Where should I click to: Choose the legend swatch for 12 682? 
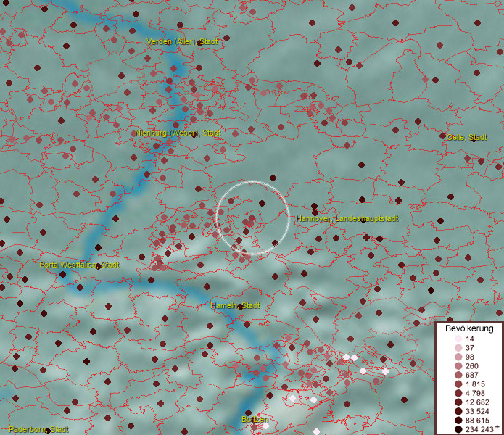pos(458,402)
